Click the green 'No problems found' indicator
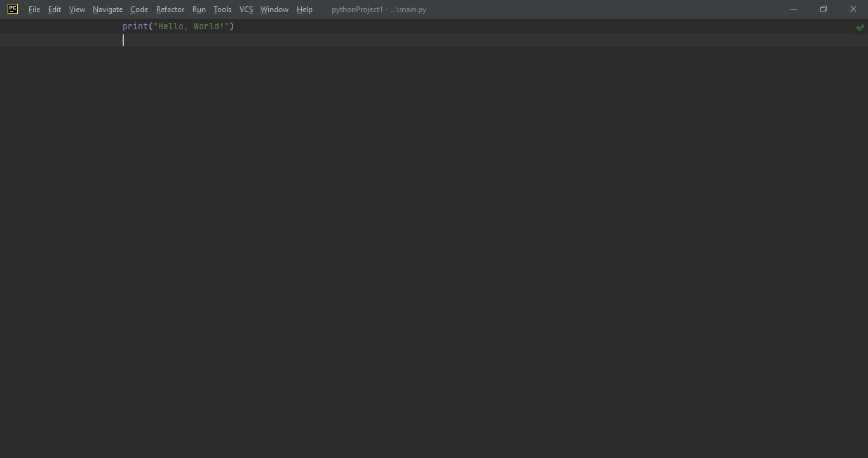Image resolution: width=868 pixels, height=458 pixels. 860,27
